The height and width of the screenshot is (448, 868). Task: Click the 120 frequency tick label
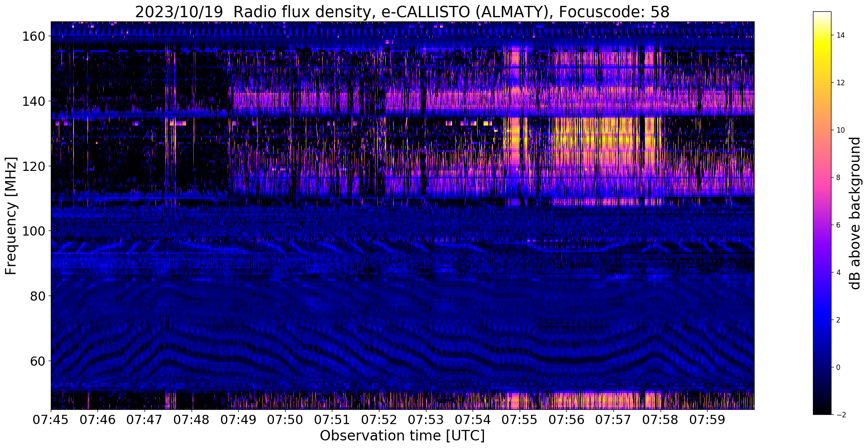[33, 166]
